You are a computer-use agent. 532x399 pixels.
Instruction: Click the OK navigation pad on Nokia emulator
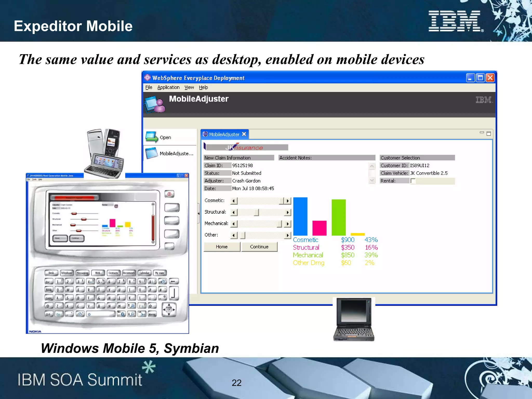169,309
